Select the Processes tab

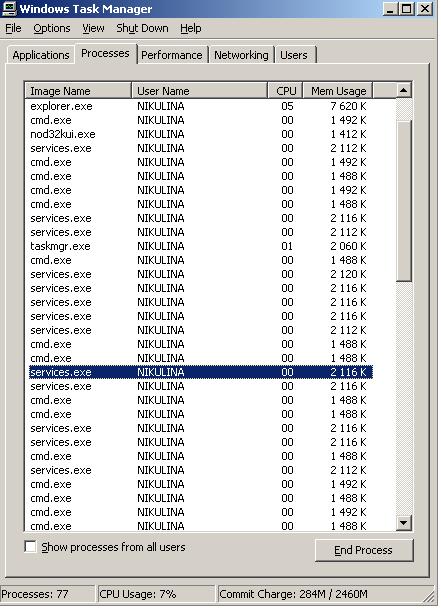point(105,53)
